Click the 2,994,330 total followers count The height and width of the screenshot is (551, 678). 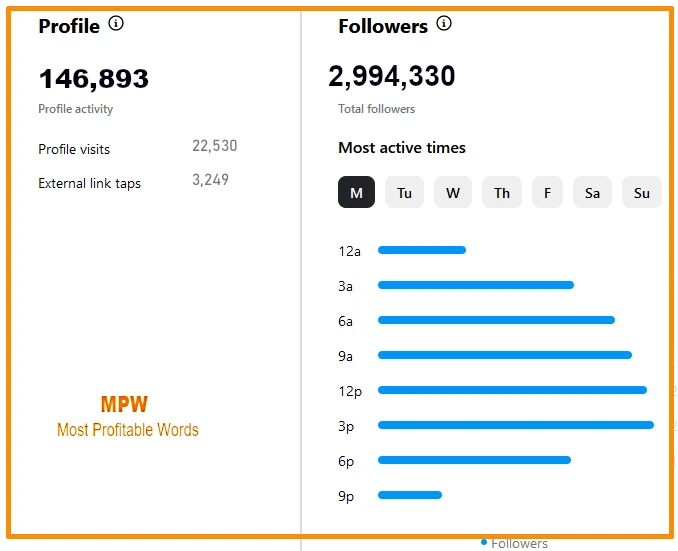coord(392,76)
